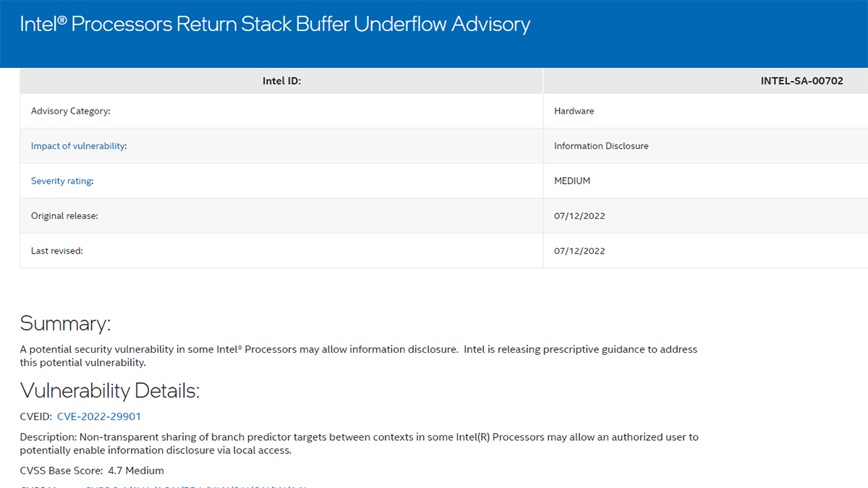Click the "CVSS Base Score: 4.7 Medium" line
The width and height of the screenshot is (868, 488).
[x=92, y=471]
